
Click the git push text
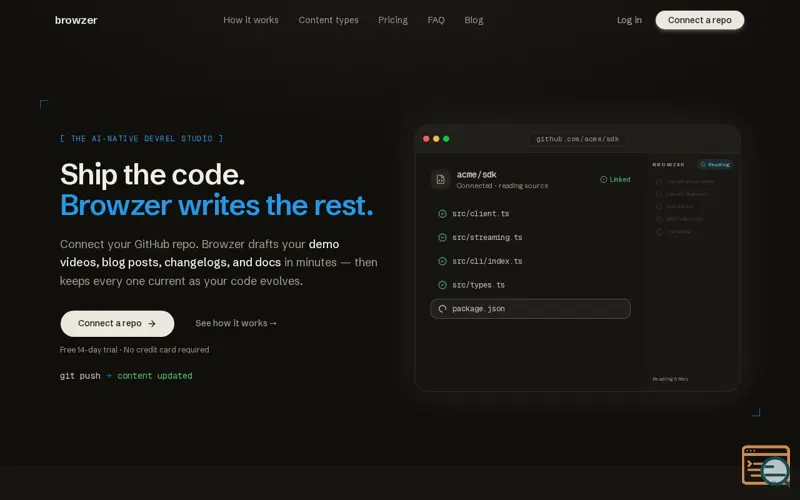pyautogui.click(x=80, y=376)
